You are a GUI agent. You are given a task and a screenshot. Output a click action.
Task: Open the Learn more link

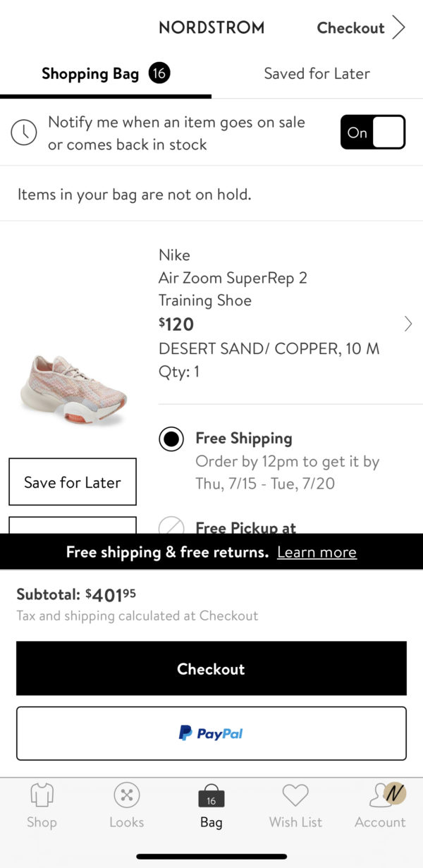click(x=317, y=552)
